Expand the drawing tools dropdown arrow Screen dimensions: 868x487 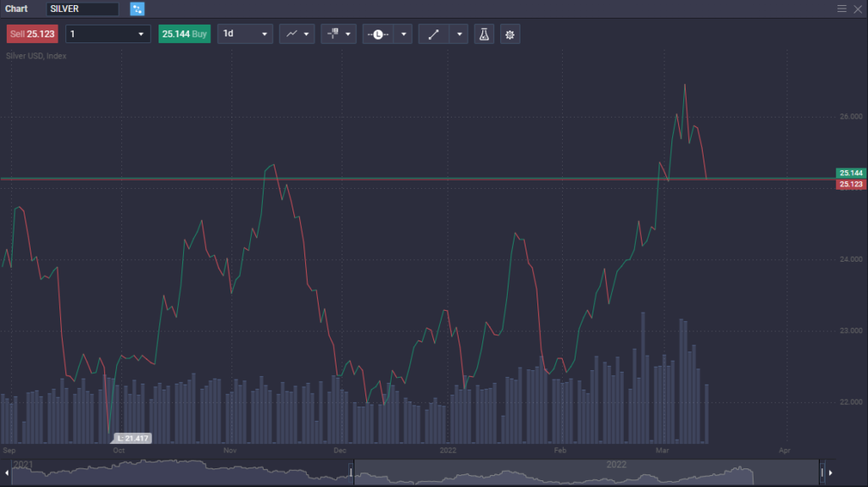pos(459,35)
